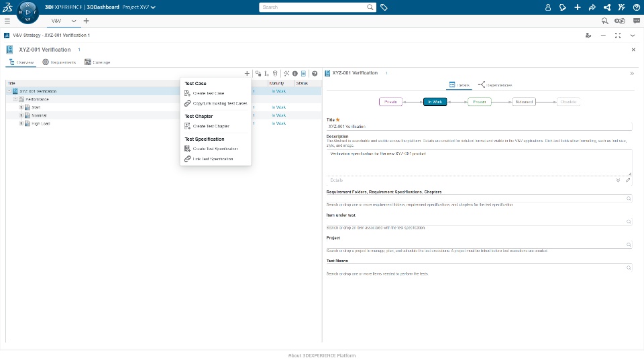
Task: Collapse the Performance chapter node
Action: tap(15, 99)
